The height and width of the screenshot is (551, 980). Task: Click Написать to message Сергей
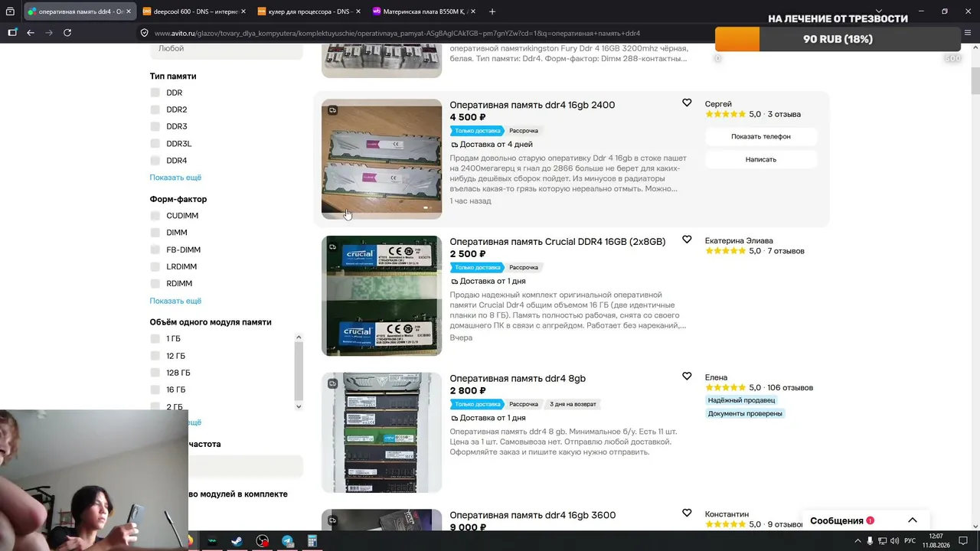[761, 159]
